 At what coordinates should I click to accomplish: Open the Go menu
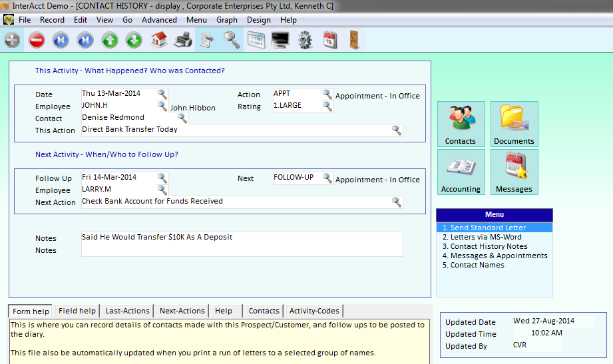click(127, 20)
